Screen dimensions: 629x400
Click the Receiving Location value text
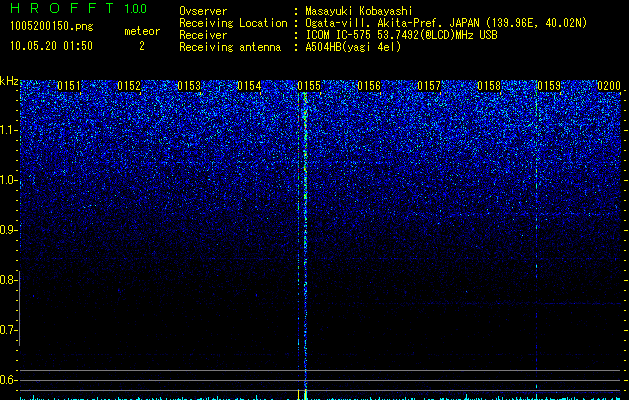click(446, 23)
